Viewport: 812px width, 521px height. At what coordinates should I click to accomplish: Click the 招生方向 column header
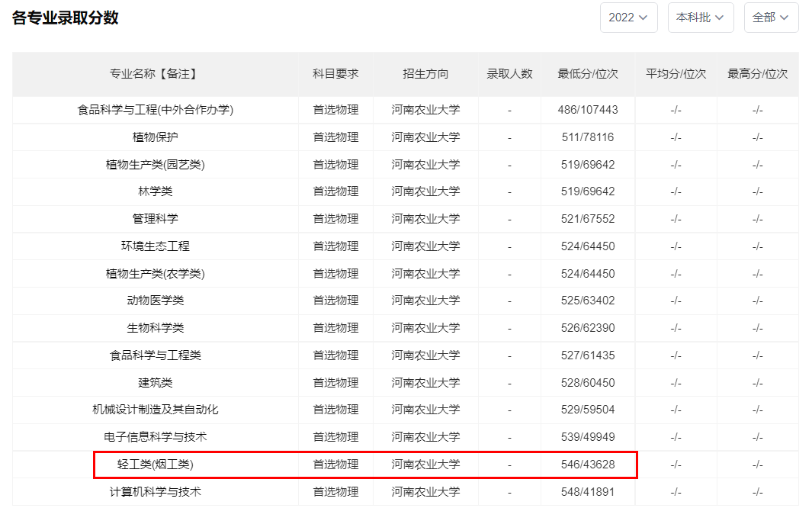coord(425,74)
